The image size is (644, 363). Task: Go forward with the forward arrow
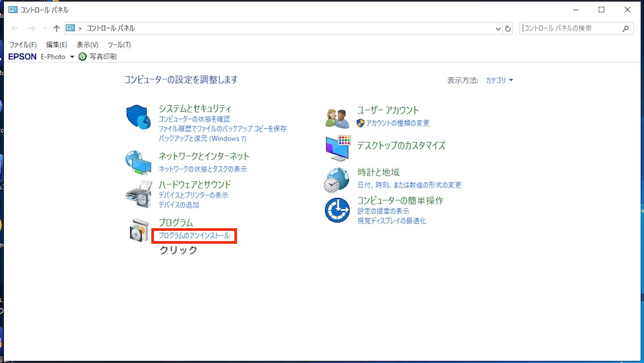tap(32, 28)
